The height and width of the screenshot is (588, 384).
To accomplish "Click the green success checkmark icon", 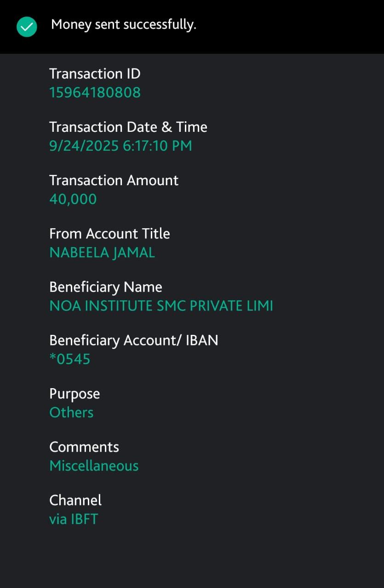I will pos(27,27).
